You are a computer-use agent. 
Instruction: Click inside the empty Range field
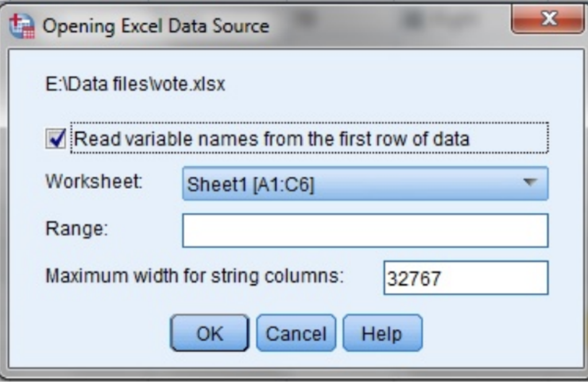[x=365, y=231]
